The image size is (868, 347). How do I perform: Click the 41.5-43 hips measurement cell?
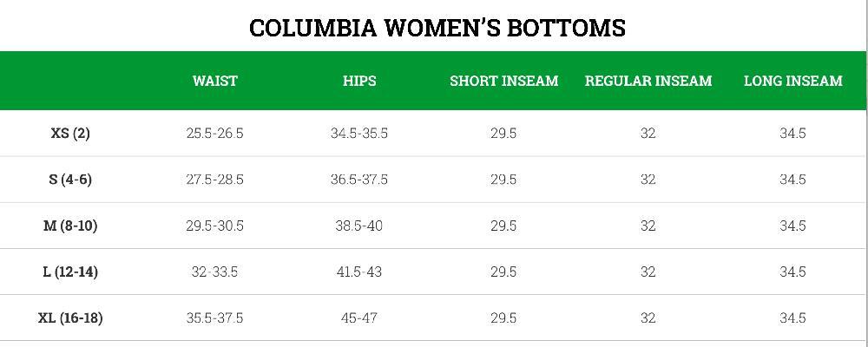point(359,272)
